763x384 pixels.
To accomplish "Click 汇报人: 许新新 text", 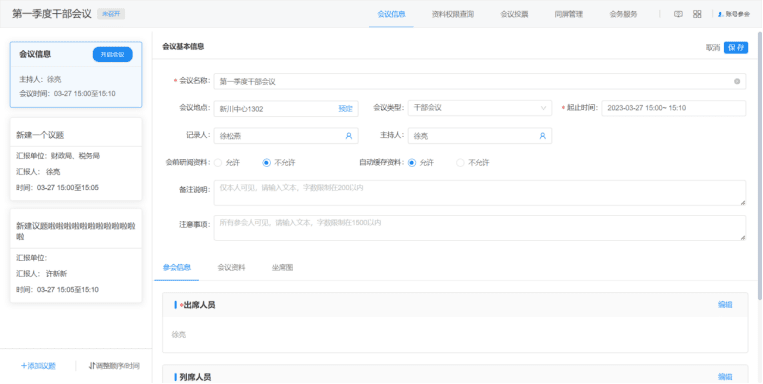I will (x=41, y=274).
